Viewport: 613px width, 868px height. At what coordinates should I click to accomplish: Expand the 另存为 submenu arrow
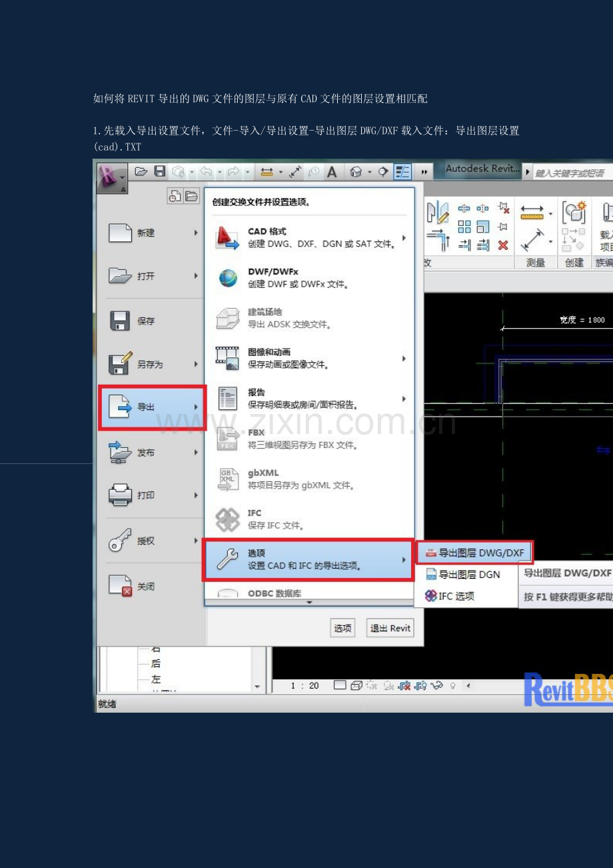click(196, 365)
